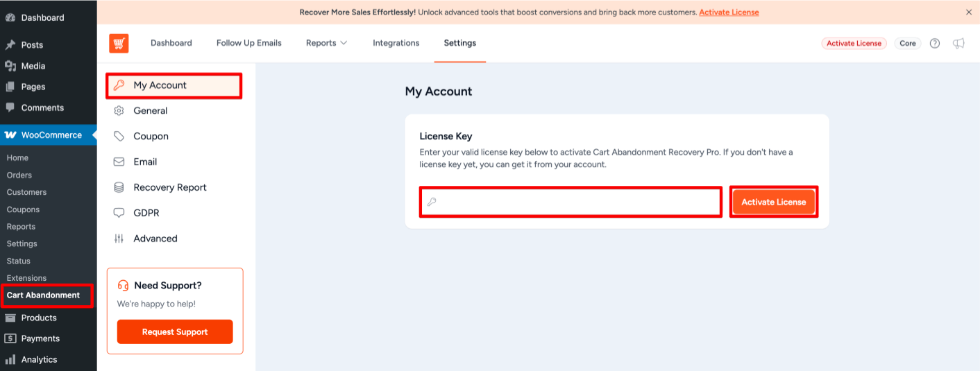Open GDPR settings section
This screenshot has width=980, height=371.
(x=146, y=213)
